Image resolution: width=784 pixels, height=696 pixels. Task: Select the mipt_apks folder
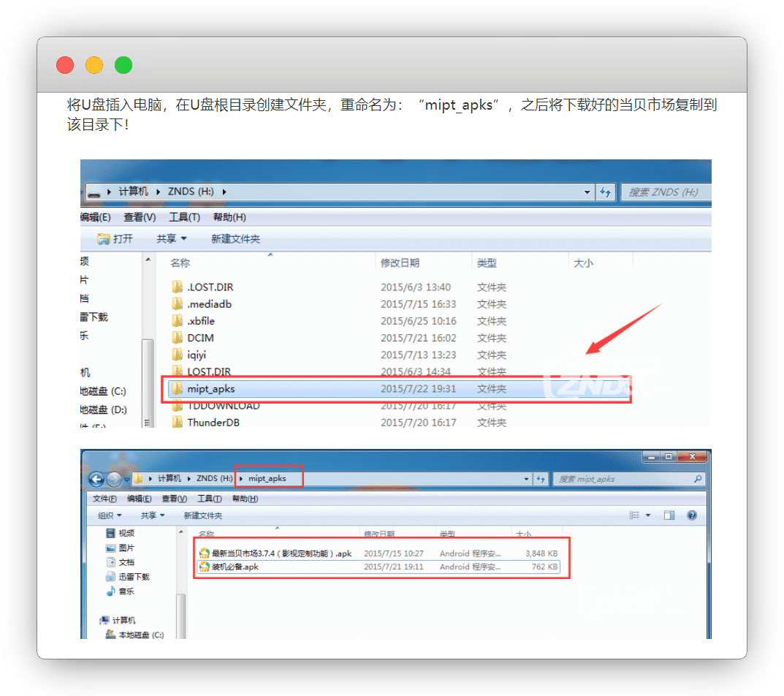click(x=210, y=389)
